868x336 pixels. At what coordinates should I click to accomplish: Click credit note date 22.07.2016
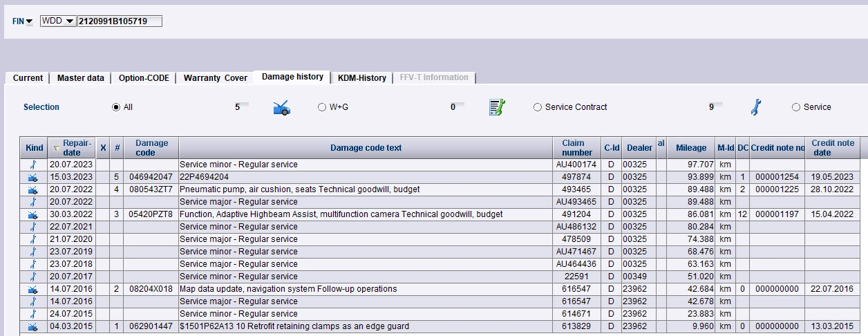tap(833, 289)
